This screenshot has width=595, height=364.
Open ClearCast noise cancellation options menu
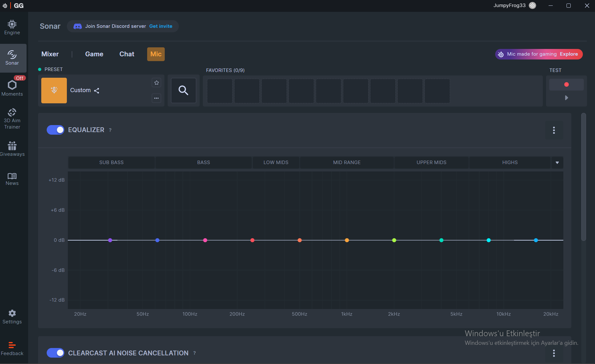[x=554, y=353]
